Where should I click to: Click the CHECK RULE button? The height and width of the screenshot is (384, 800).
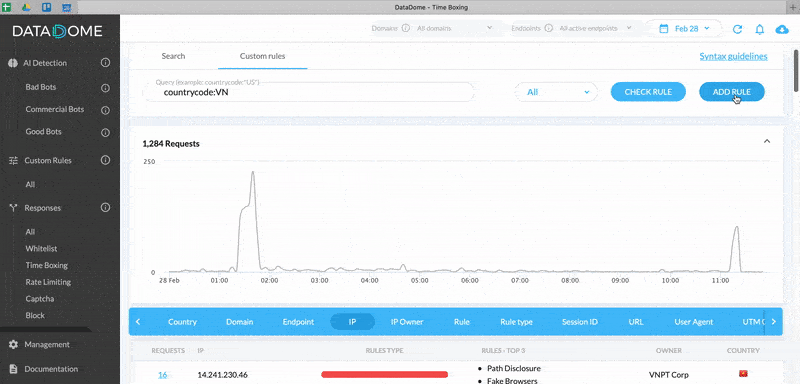coord(648,92)
